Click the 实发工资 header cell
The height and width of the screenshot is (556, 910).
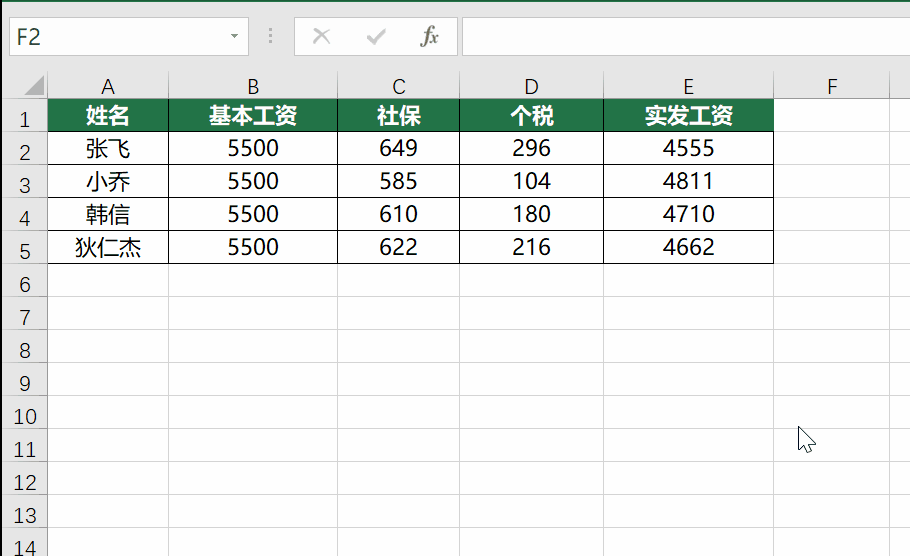click(688, 115)
